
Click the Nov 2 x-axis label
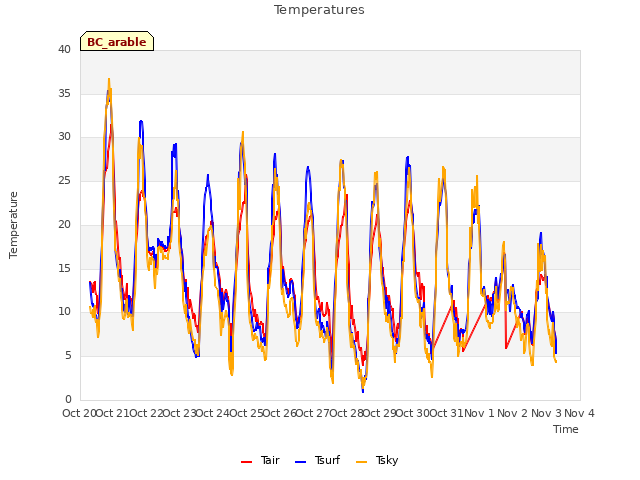click(x=513, y=413)
